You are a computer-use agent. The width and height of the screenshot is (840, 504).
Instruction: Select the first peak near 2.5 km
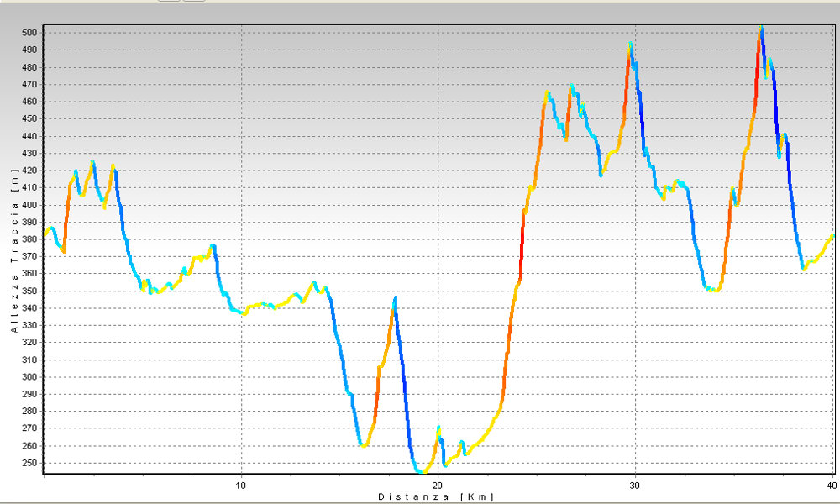click(92, 161)
